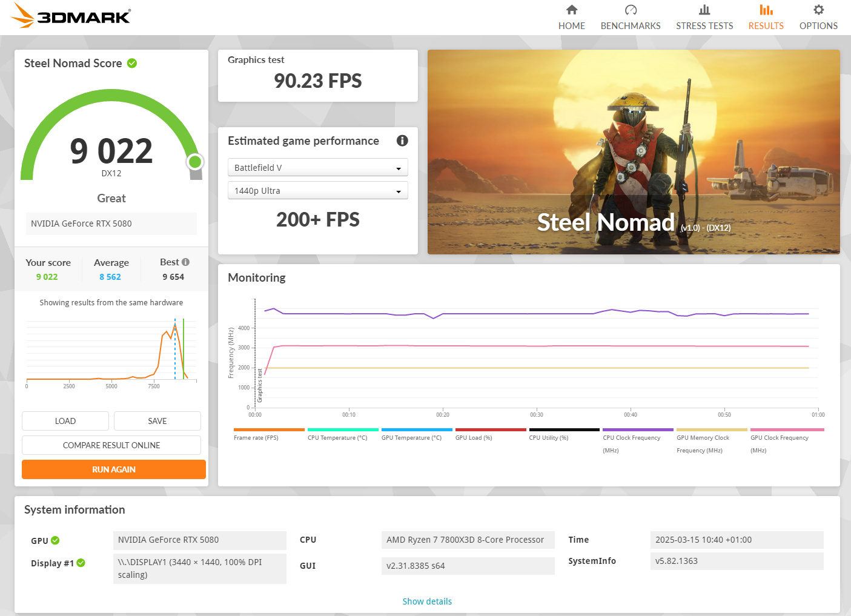
Task: Click the Options gear icon
Action: click(818, 10)
